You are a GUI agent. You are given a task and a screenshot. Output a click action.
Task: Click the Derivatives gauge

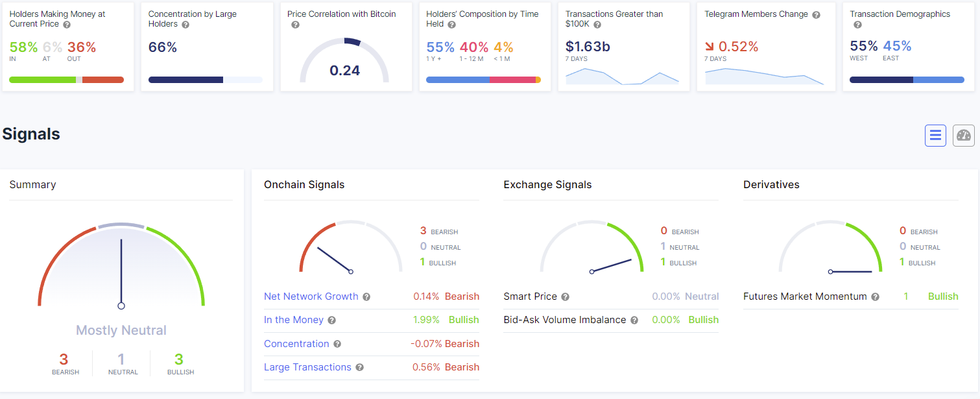point(830,247)
